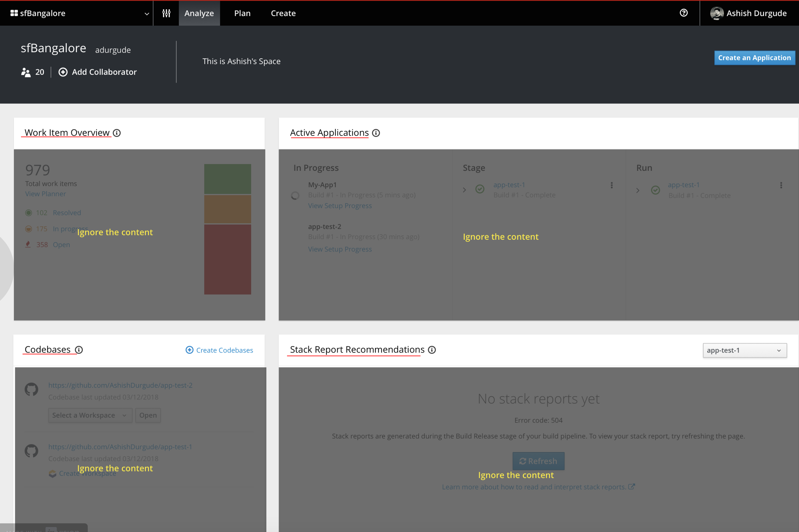This screenshot has width=799, height=532.
Task: Open the help question mark icon
Action: click(x=684, y=13)
